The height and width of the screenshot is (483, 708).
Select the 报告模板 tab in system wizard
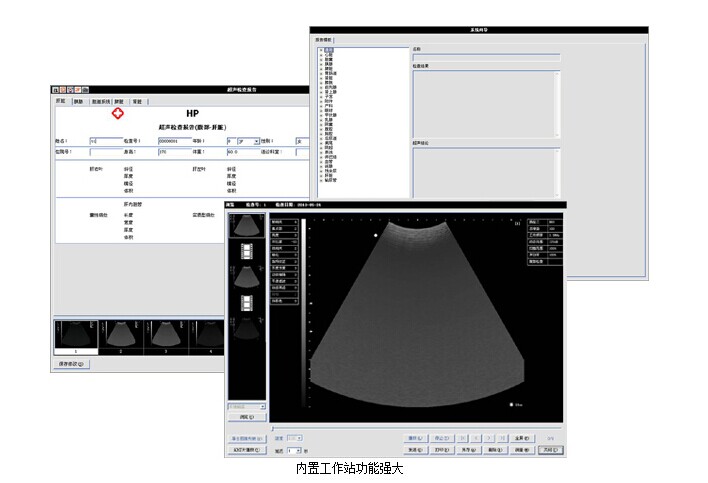tap(326, 41)
